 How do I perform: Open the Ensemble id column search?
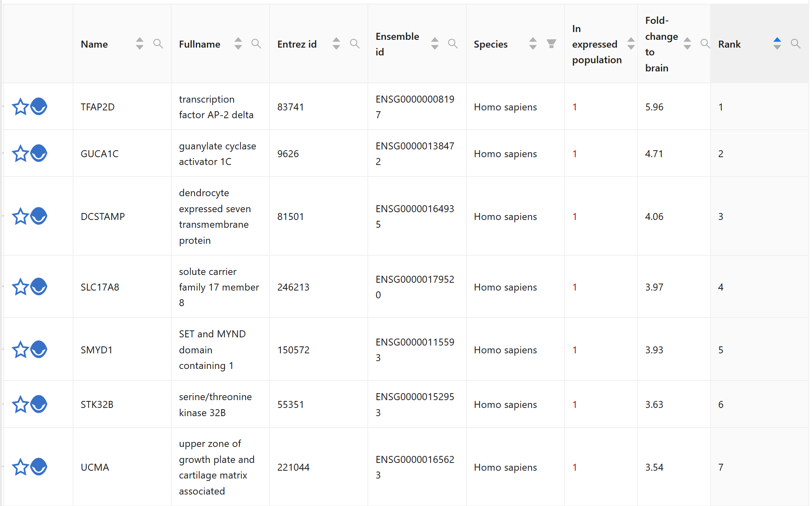452,44
